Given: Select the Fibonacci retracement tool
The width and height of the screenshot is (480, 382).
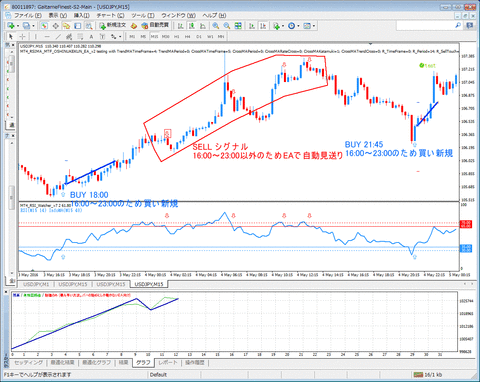Looking at the screenshot, I should [80, 36].
